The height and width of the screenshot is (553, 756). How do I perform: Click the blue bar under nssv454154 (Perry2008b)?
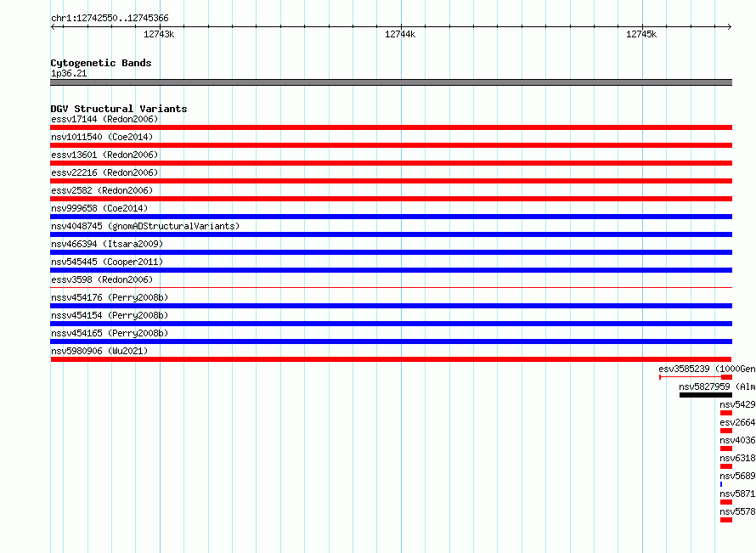pos(391,324)
